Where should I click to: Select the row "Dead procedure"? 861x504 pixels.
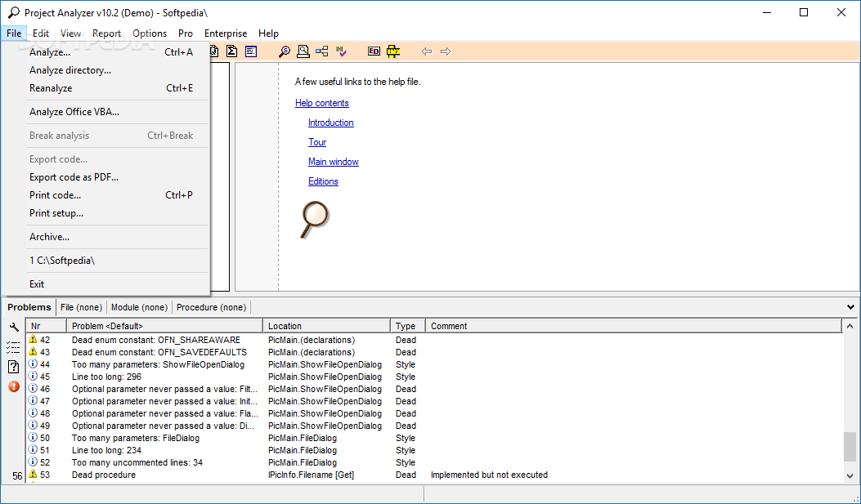[x=434, y=475]
